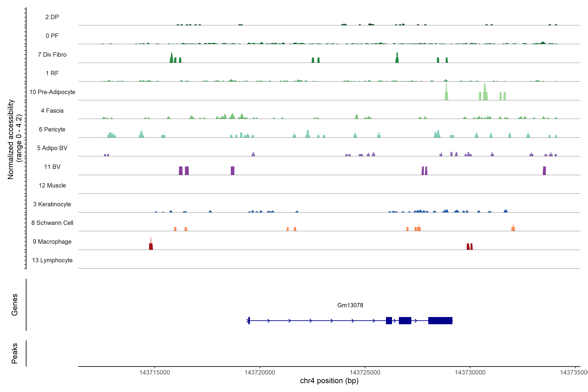Click the Peaks panel label
The height and width of the screenshot is (392, 588).
coord(15,353)
